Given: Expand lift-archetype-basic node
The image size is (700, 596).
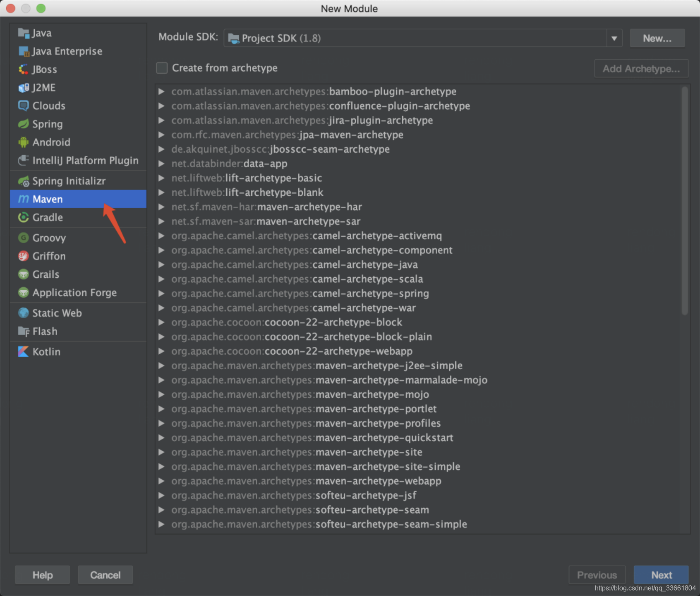Looking at the screenshot, I should pos(161,178).
